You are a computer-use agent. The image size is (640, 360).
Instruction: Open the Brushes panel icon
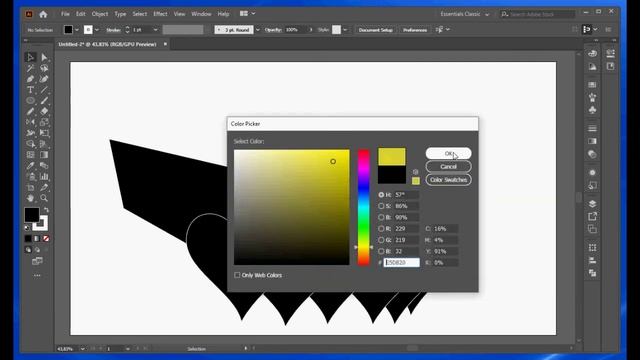(x=593, y=97)
